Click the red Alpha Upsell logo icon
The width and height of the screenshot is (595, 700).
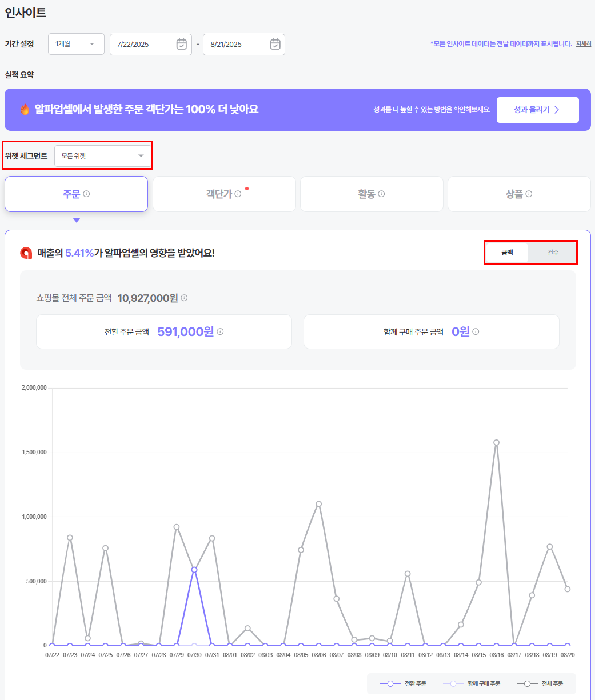tap(26, 253)
